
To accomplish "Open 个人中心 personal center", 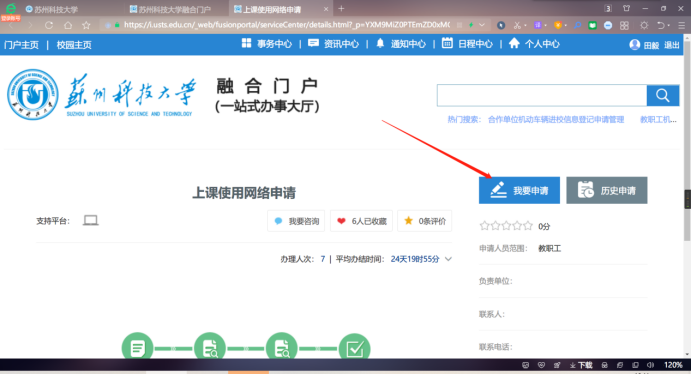I will (534, 44).
